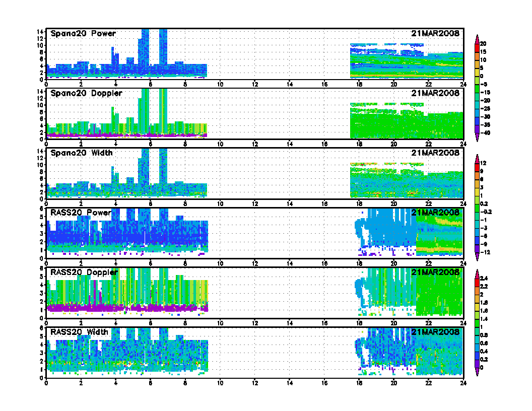Click the -20 label on the top colorbar
Screen dimensions: 532x411
point(485,100)
